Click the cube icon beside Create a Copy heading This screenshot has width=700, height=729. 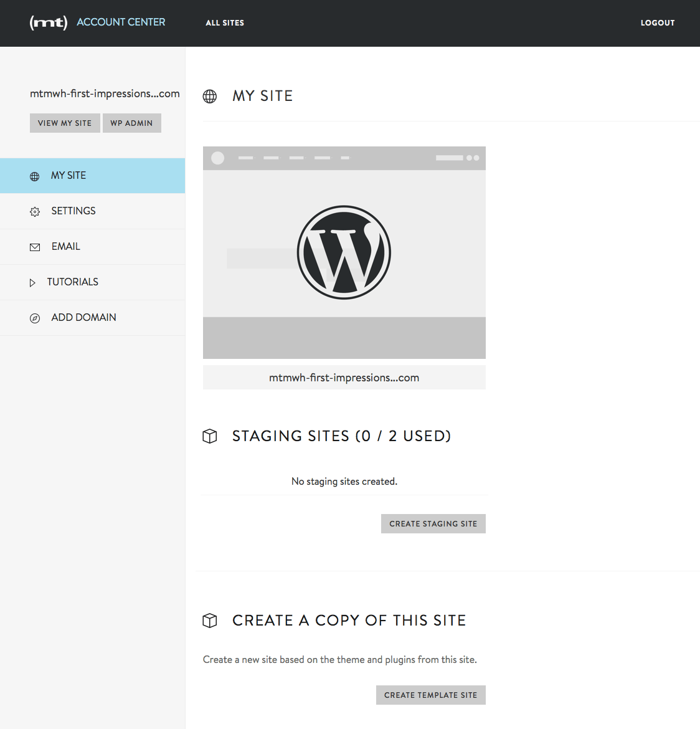click(x=210, y=621)
